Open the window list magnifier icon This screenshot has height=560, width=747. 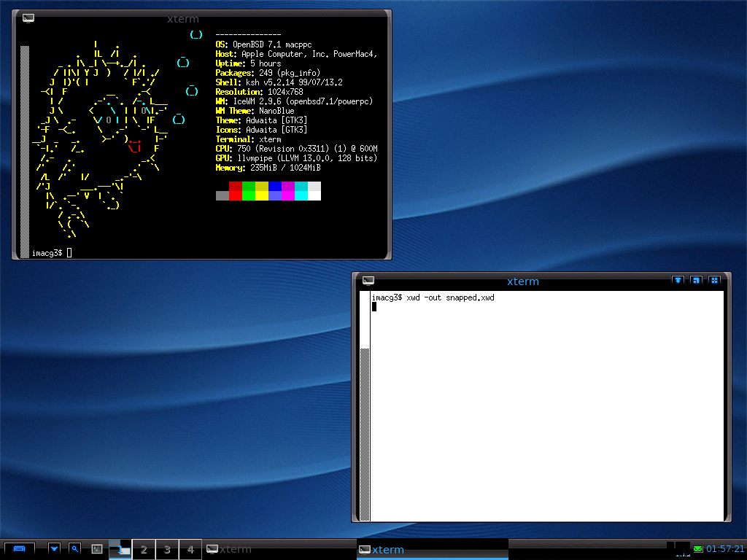(74, 549)
